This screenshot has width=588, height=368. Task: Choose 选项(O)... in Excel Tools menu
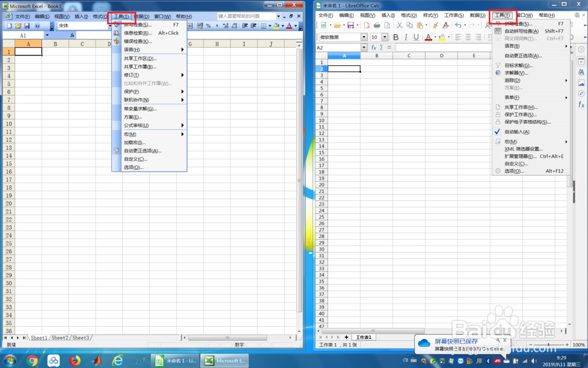pyautogui.click(x=149, y=167)
